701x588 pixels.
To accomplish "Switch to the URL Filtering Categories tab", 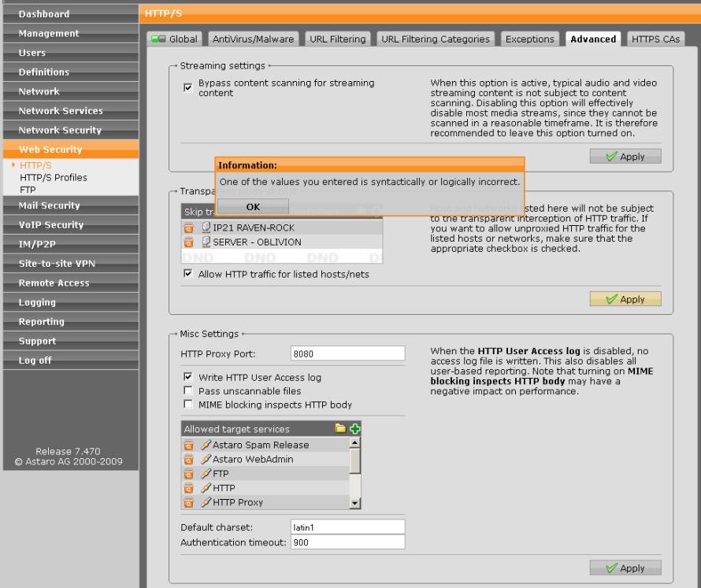I will [x=436, y=39].
